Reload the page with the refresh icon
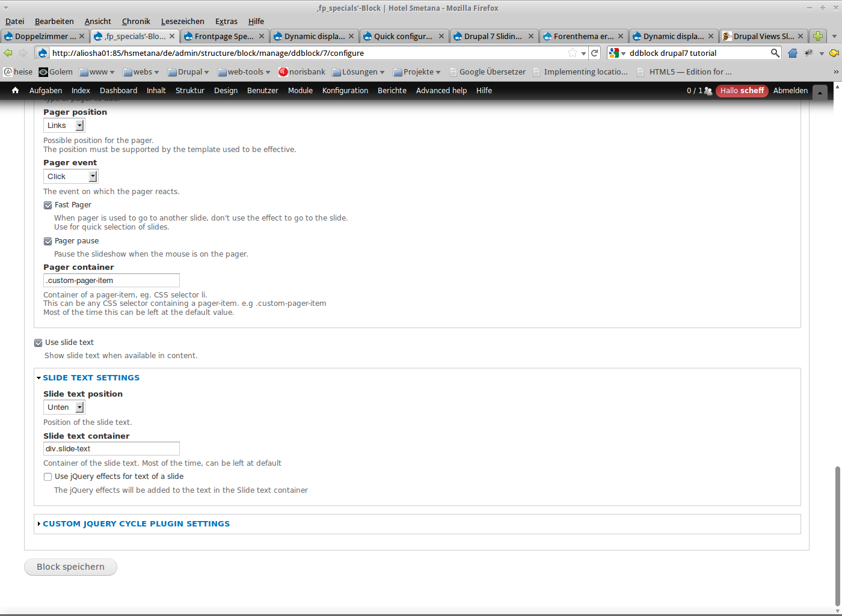842x616 pixels. point(594,53)
